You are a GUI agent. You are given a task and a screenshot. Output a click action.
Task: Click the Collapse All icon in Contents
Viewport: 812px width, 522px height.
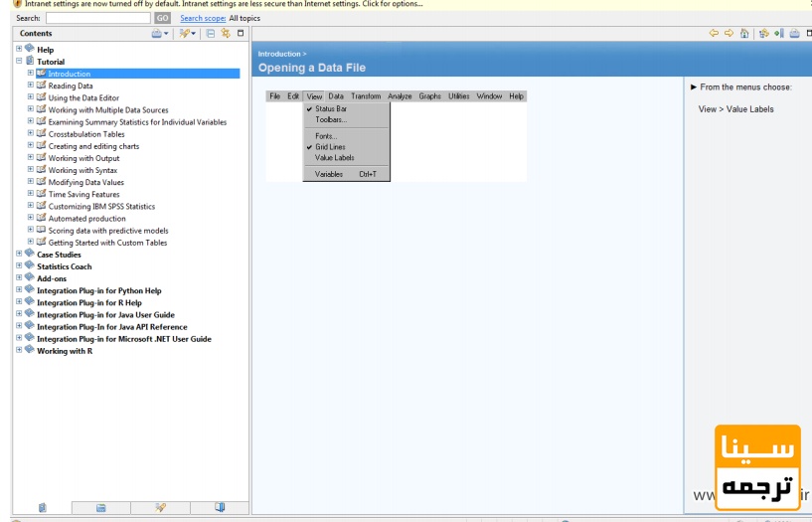click(x=211, y=33)
